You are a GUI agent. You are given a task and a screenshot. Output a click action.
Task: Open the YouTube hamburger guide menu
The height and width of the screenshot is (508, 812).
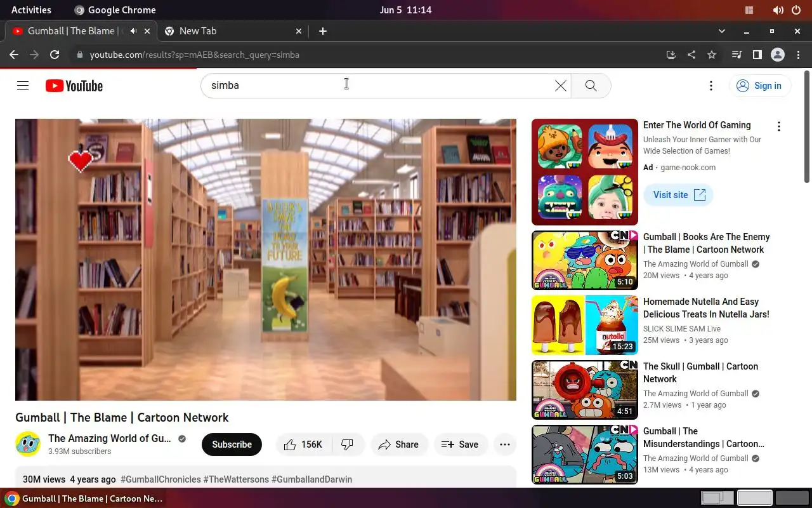[23, 86]
